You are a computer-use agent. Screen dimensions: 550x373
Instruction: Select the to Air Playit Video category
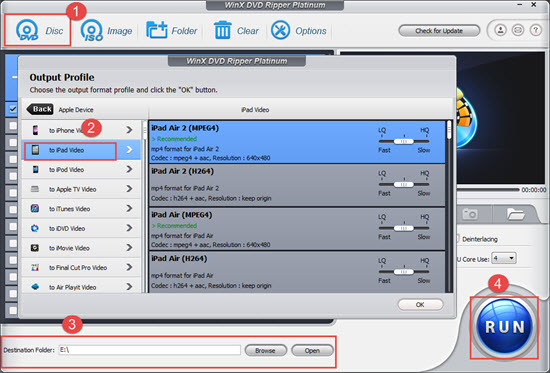coord(81,287)
